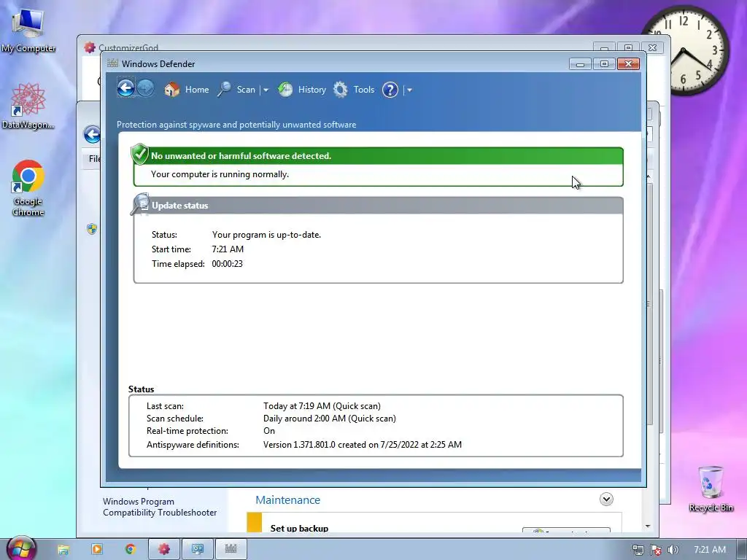Click the network tray icon

[x=638, y=550]
